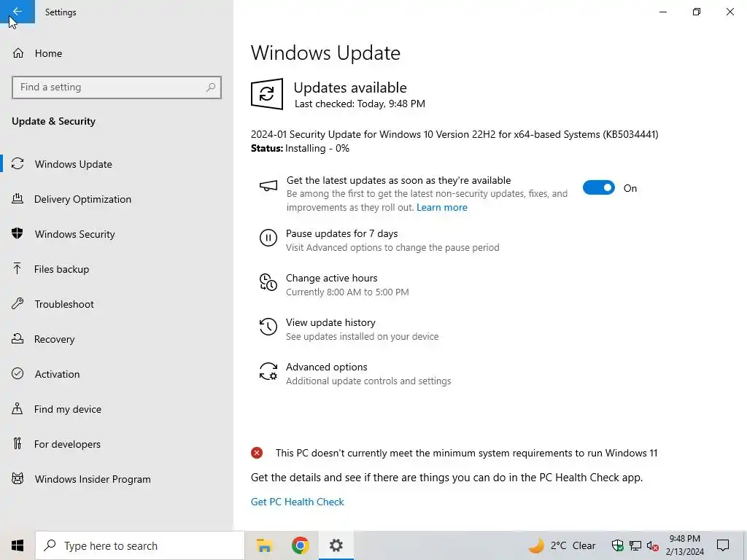Click the Advanced options gear-sync icon
This screenshot has height=560, width=747.
coord(268,371)
